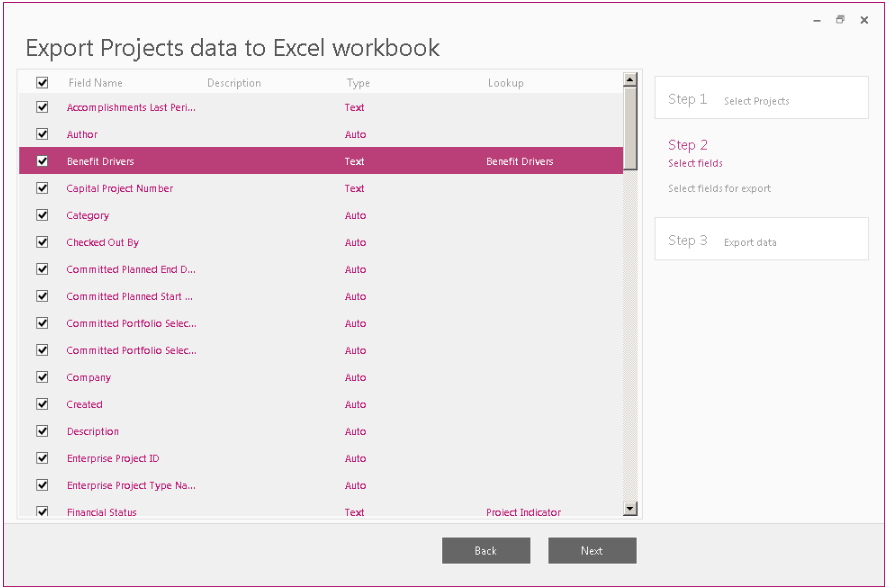Image resolution: width=887 pixels, height=588 pixels.
Task: Click the Enterprise Project Type Na... field name
Action: point(131,486)
